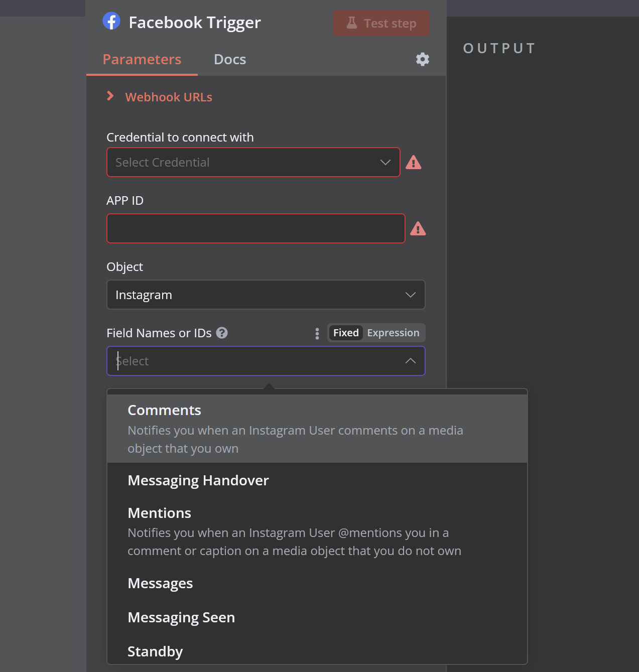Switch field mode to Fixed
Screen dimensions: 639x672
coord(346,333)
